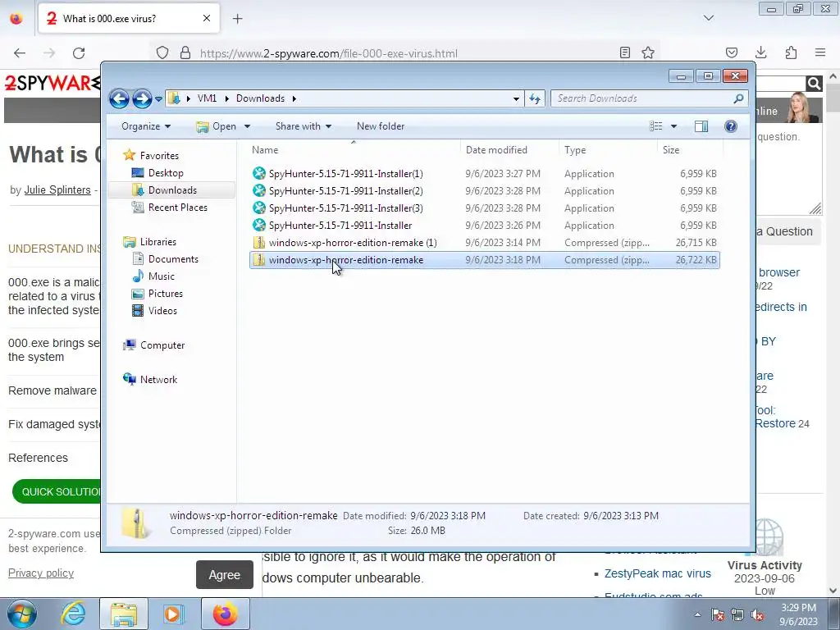
Task: Expand the address bar history dropdown
Action: coord(516,99)
